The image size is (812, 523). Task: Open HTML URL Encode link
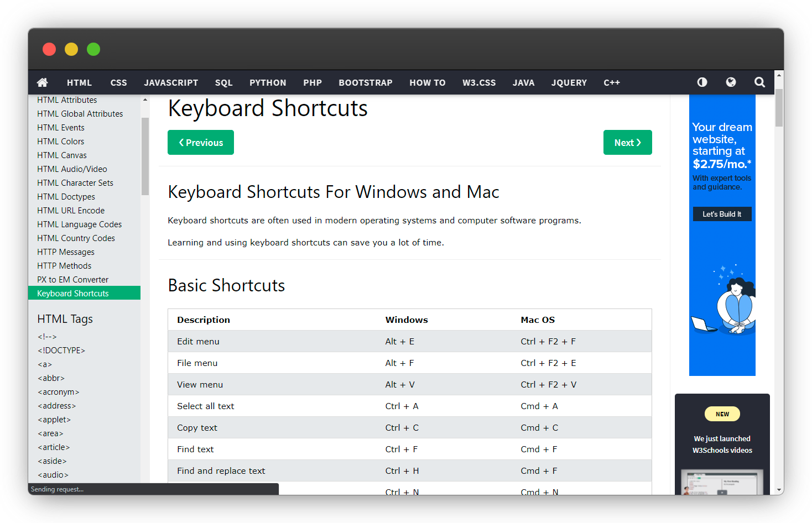[71, 211]
